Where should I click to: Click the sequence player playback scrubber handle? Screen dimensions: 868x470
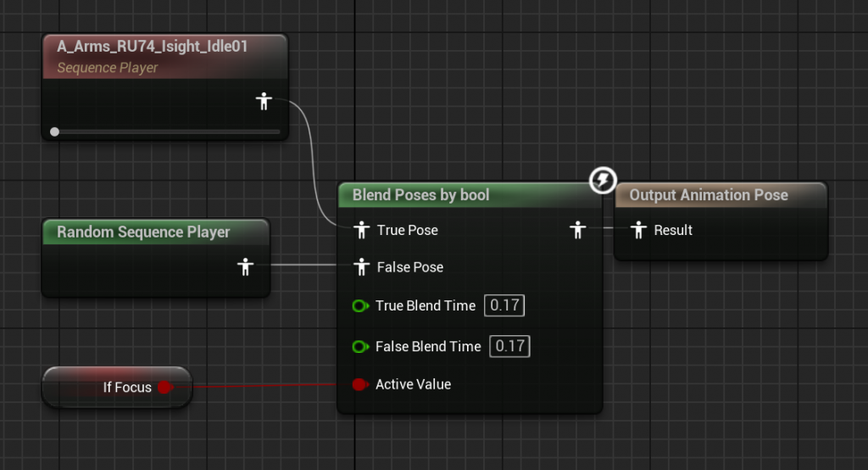coord(54,131)
